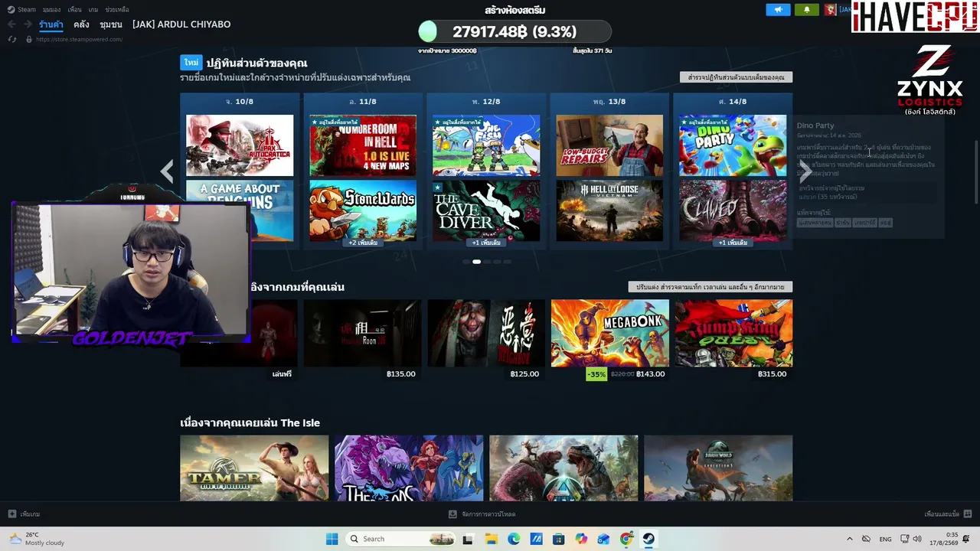Open Task View on the taskbar

[468, 539]
